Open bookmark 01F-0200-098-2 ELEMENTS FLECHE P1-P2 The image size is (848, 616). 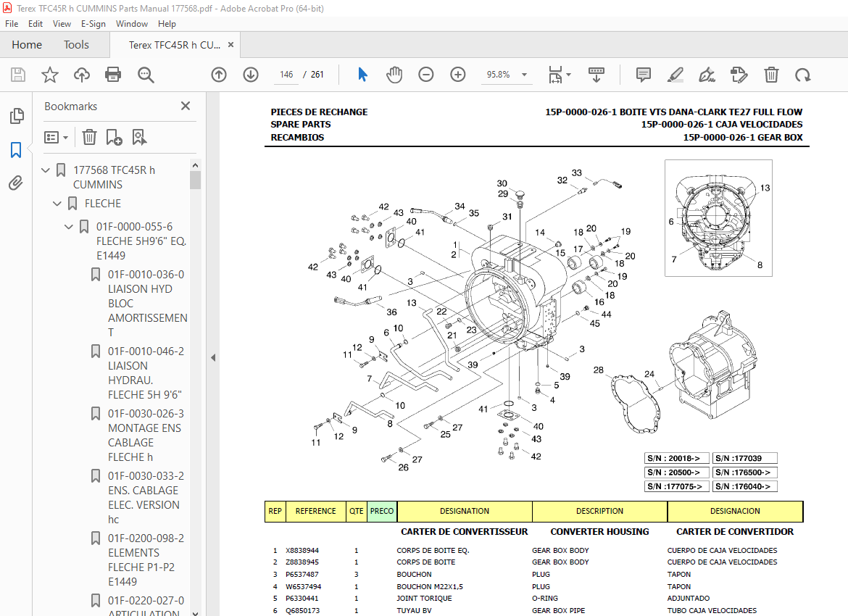pos(146,559)
